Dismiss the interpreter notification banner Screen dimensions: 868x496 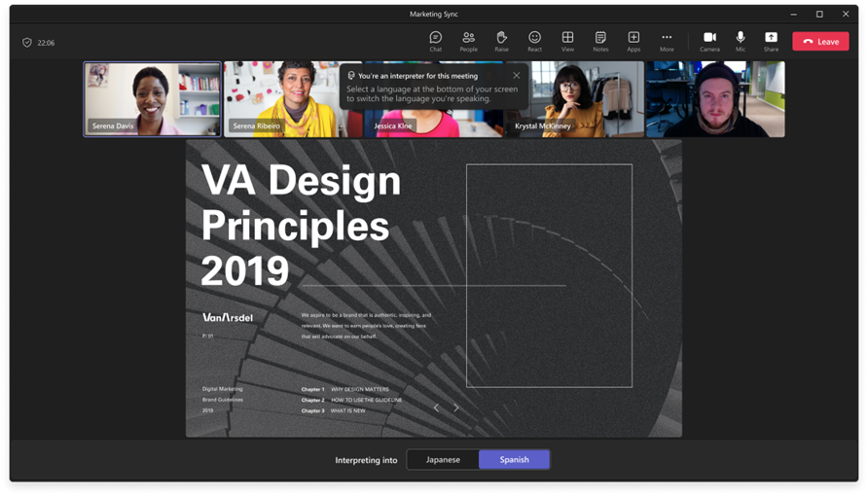(x=517, y=75)
